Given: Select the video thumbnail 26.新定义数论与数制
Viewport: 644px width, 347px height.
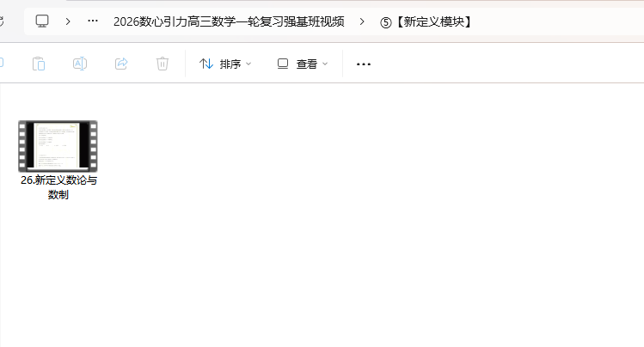Looking at the screenshot, I should click(58, 146).
